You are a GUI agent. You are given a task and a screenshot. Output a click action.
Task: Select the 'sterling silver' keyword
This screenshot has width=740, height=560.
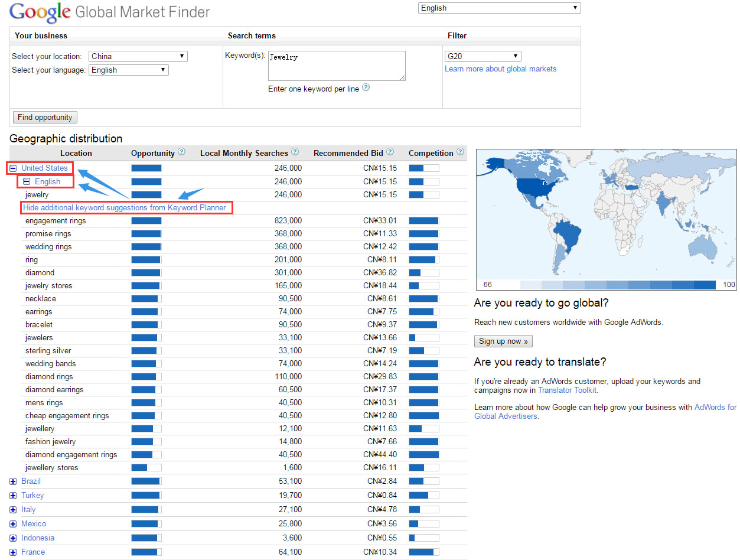[48, 350]
